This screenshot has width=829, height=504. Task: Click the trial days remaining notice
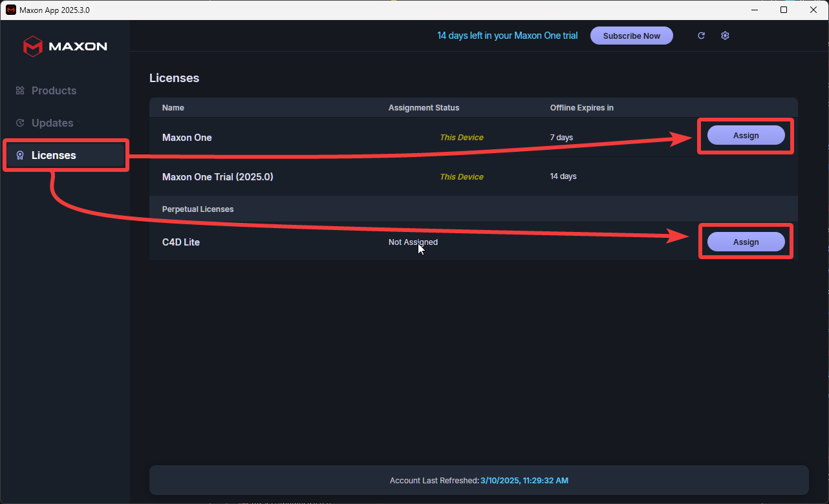coord(508,36)
